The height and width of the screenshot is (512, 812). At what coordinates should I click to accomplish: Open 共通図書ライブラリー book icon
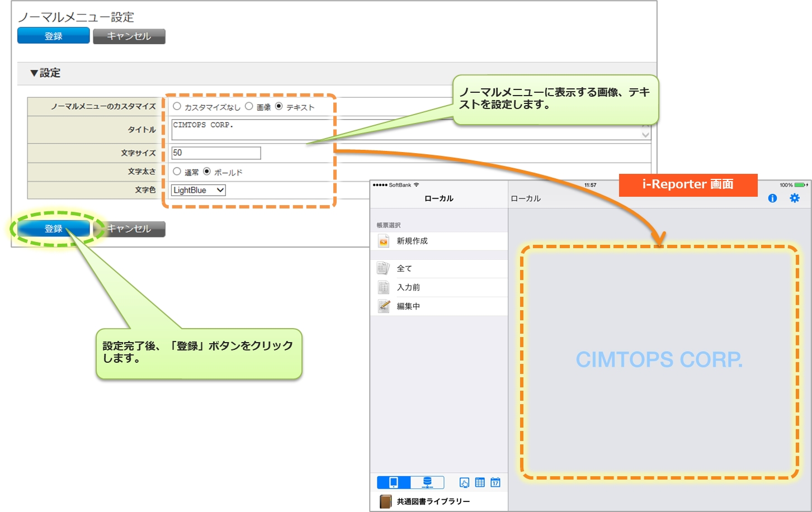point(385,501)
